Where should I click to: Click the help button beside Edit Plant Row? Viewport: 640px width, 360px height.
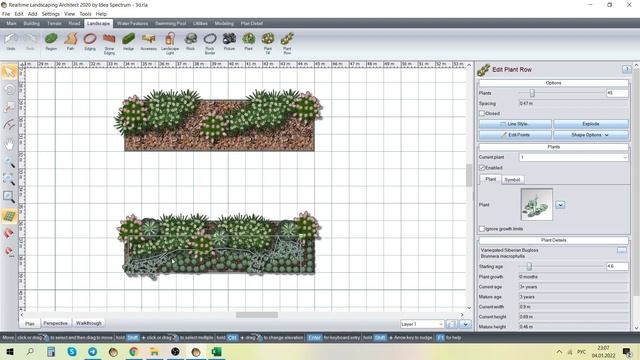[627, 69]
